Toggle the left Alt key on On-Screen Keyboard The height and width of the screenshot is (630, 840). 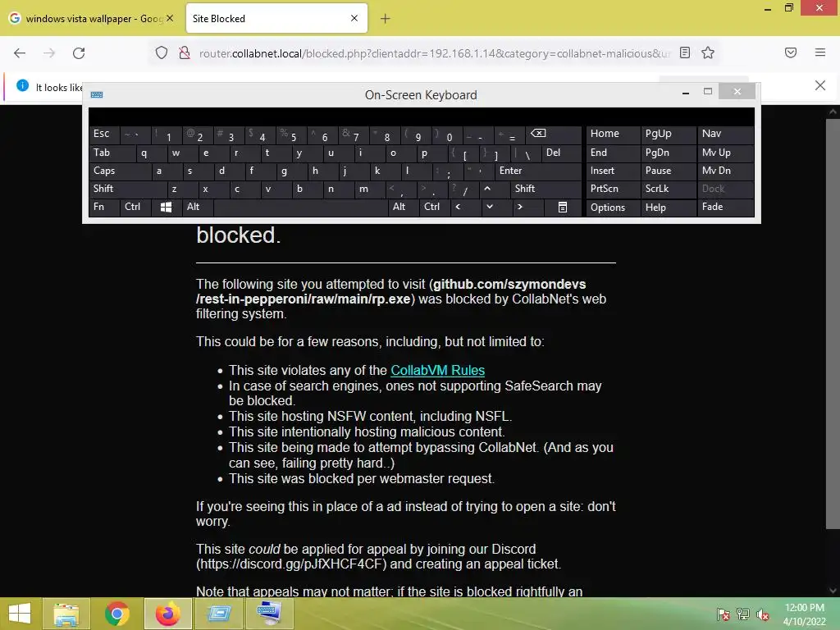(x=198, y=207)
